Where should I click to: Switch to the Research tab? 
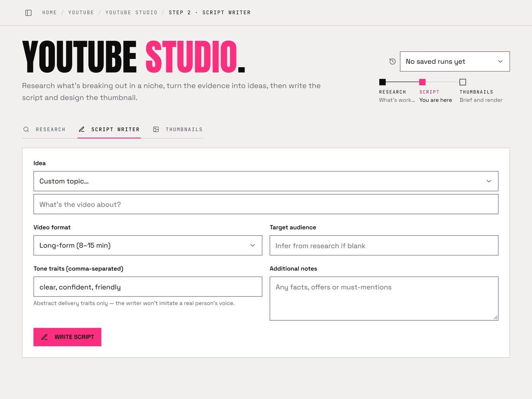point(44,129)
